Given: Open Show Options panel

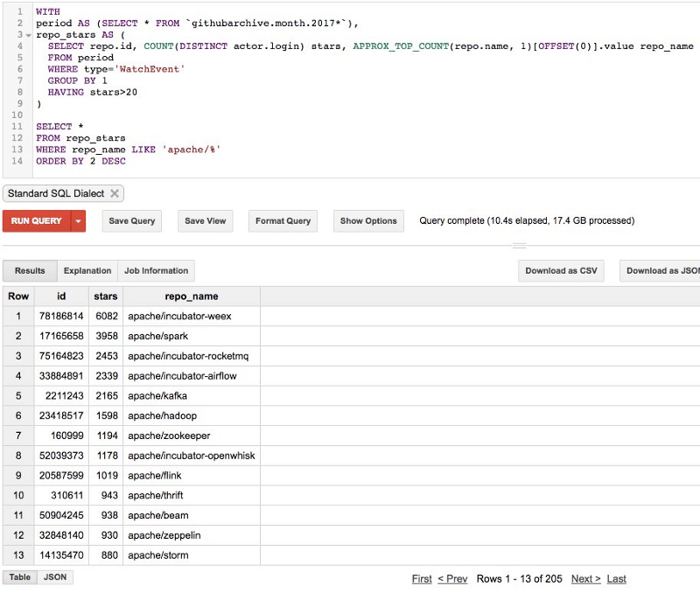Looking at the screenshot, I should (x=368, y=221).
